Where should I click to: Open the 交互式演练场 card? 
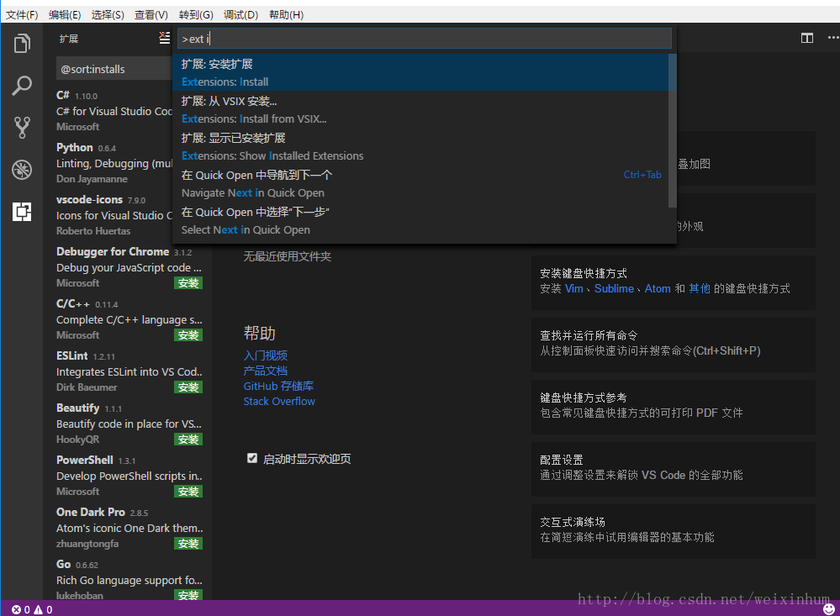[x=674, y=531]
